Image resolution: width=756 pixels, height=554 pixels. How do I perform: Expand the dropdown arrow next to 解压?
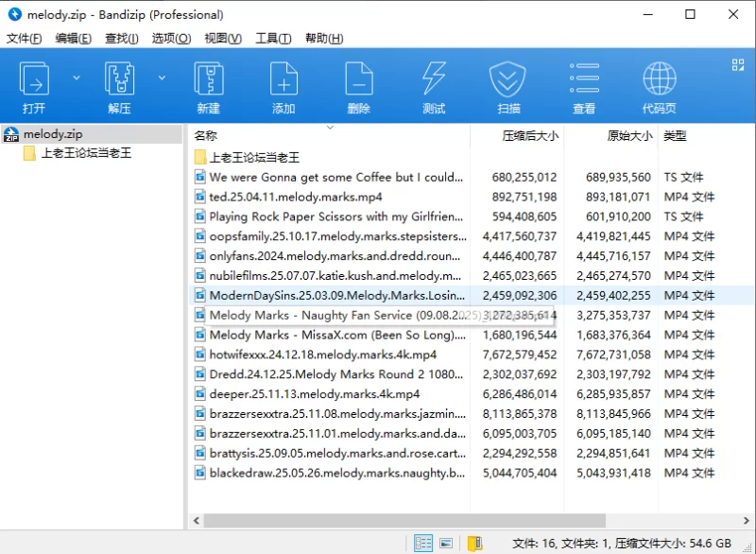pyautogui.click(x=162, y=78)
